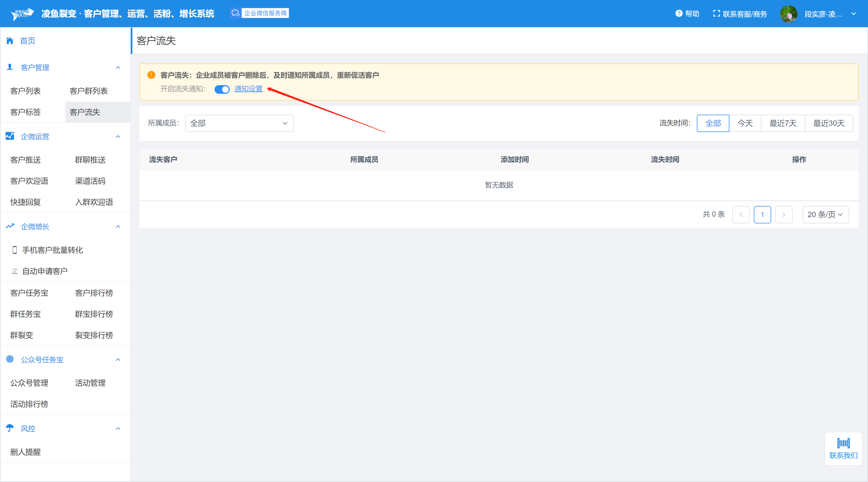Click the 通知设置 link
This screenshot has width=868, height=482.
coord(248,89)
